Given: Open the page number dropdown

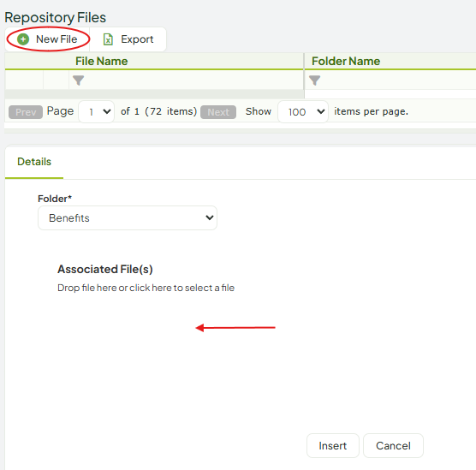Looking at the screenshot, I should tap(97, 112).
